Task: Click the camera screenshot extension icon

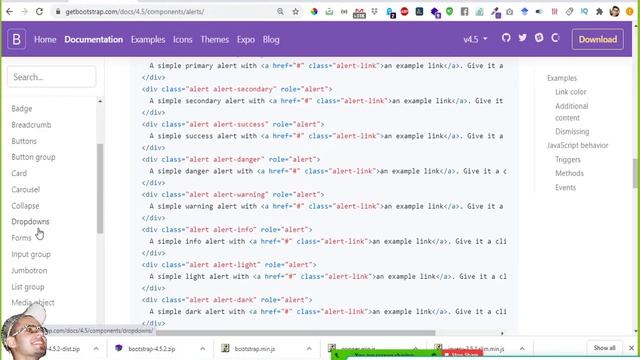Action: 509,12
